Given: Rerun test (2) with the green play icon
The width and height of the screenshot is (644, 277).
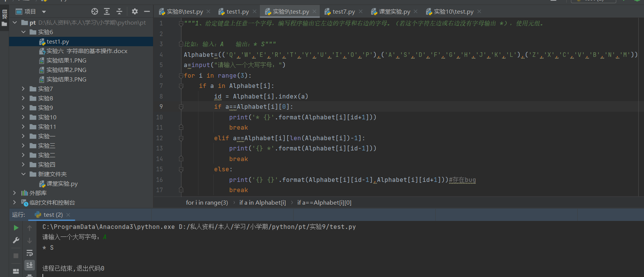Looking at the screenshot, I should [x=16, y=228].
